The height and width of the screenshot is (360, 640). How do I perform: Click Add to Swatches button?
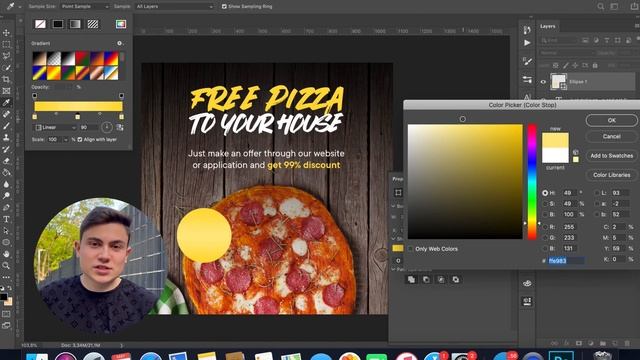611,156
